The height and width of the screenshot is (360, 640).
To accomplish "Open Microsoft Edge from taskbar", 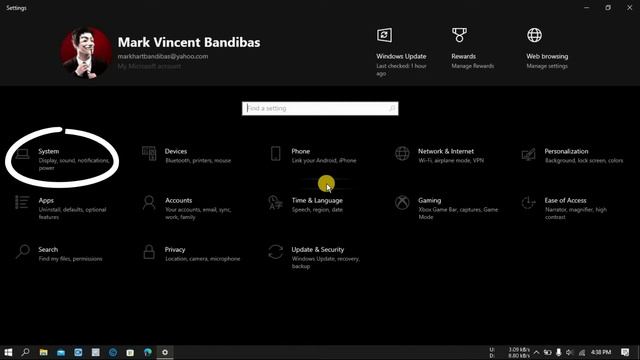I will coord(148,352).
